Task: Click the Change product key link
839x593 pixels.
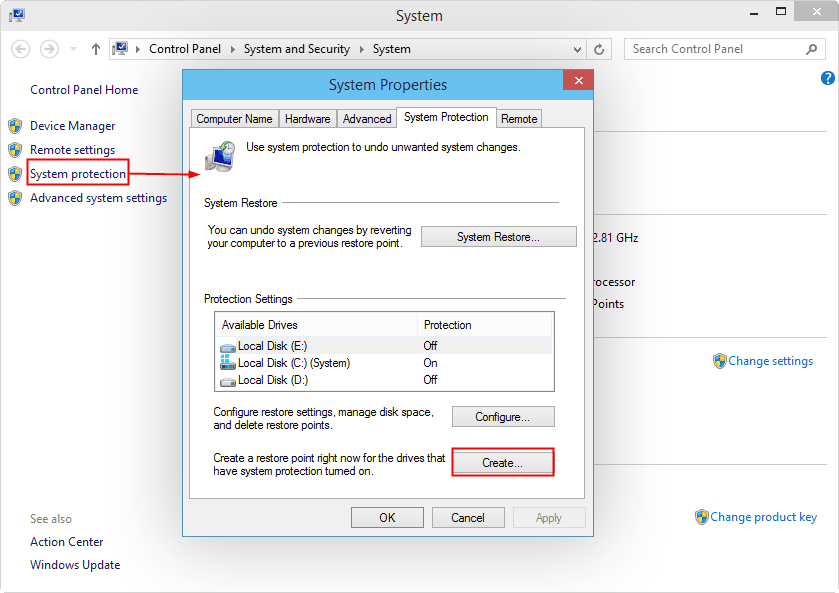Action: click(x=764, y=517)
